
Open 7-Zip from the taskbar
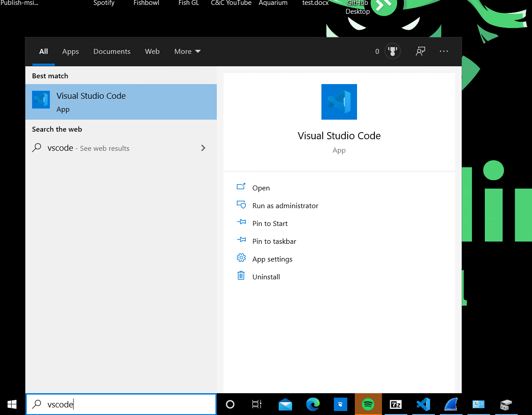pyautogui.click(x=396, y=404)
